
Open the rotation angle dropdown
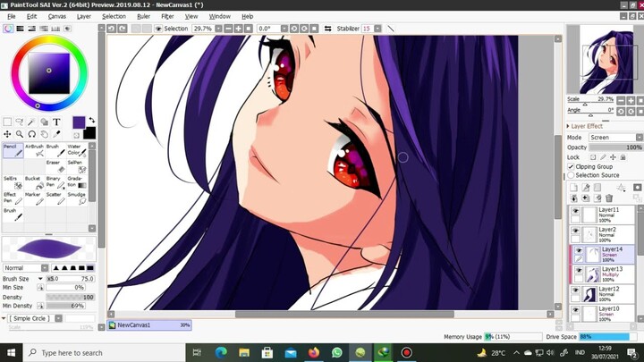284,29
